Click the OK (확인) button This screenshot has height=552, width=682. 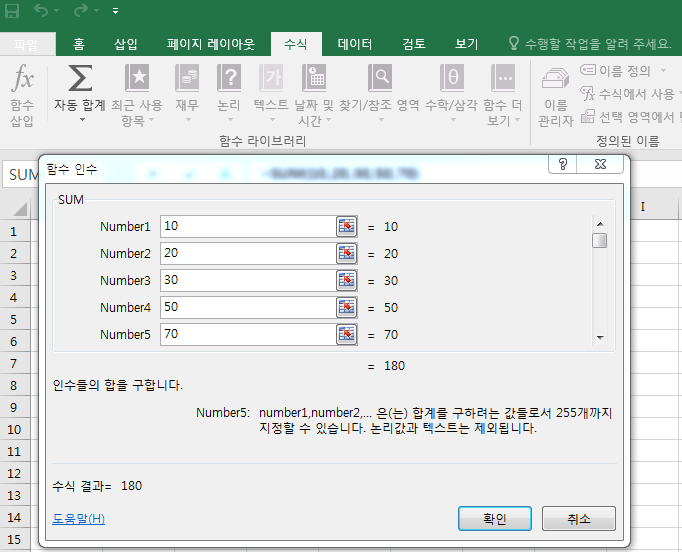tap(495, 519)
